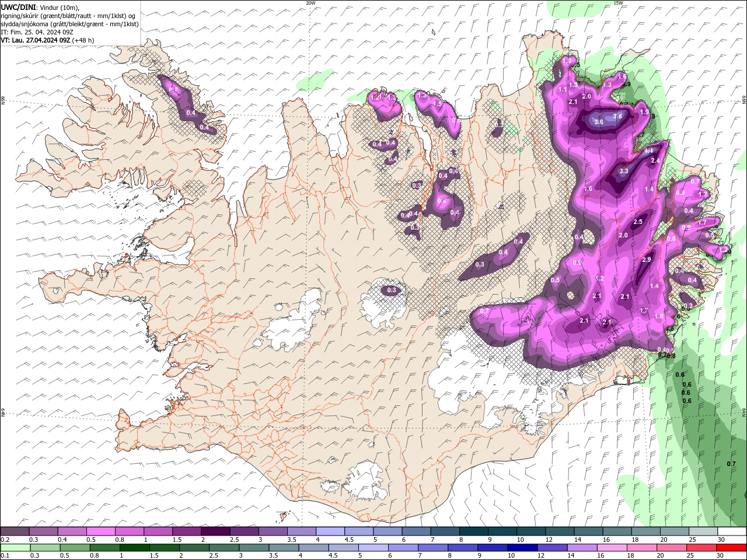
Task: Select the light pink rain swatch starting at 16
Action: click(612, 548)
